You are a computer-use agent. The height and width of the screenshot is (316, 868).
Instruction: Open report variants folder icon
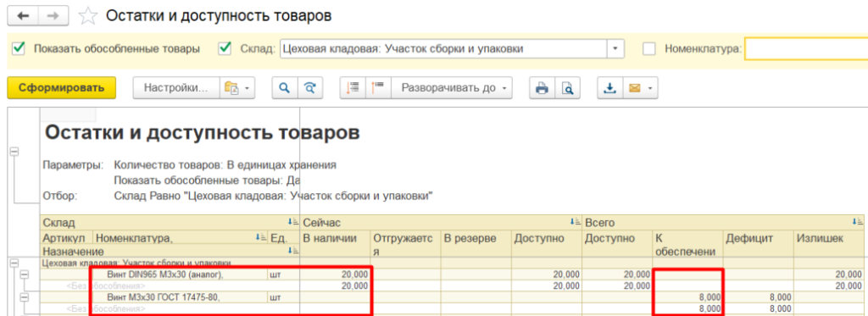(x=231, y=88)
